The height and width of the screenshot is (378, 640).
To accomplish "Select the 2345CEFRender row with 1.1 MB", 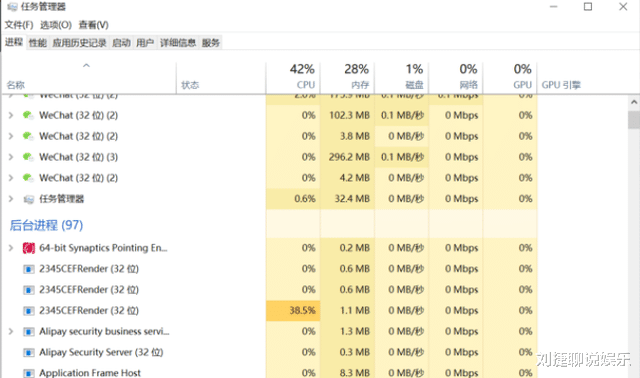I will pyautogui.click(x=269, y=311).
